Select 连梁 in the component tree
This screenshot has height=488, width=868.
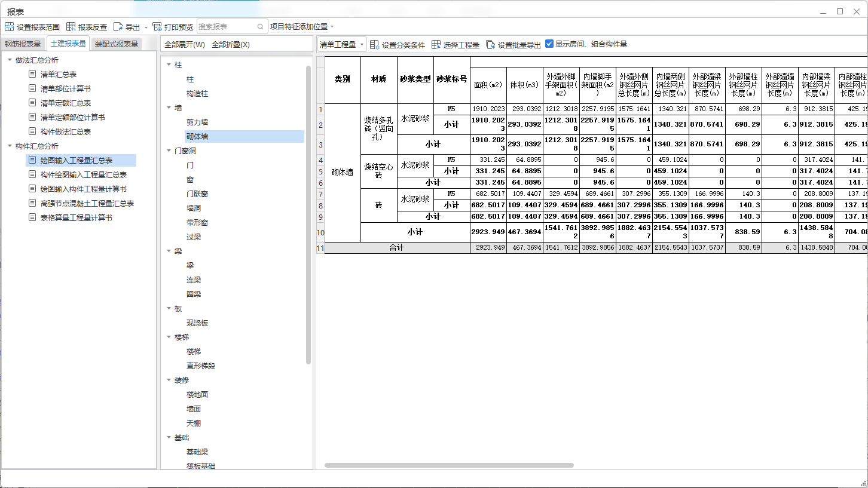click(x=194, y=280)
